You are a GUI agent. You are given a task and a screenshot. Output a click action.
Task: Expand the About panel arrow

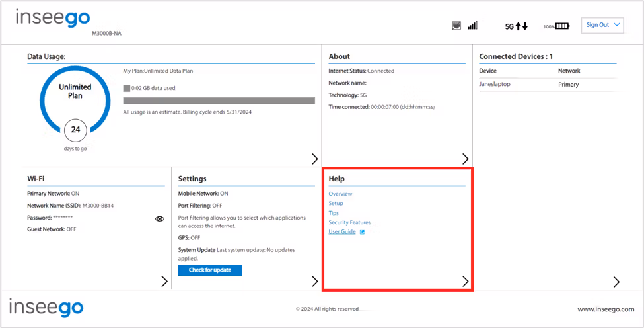466,159
